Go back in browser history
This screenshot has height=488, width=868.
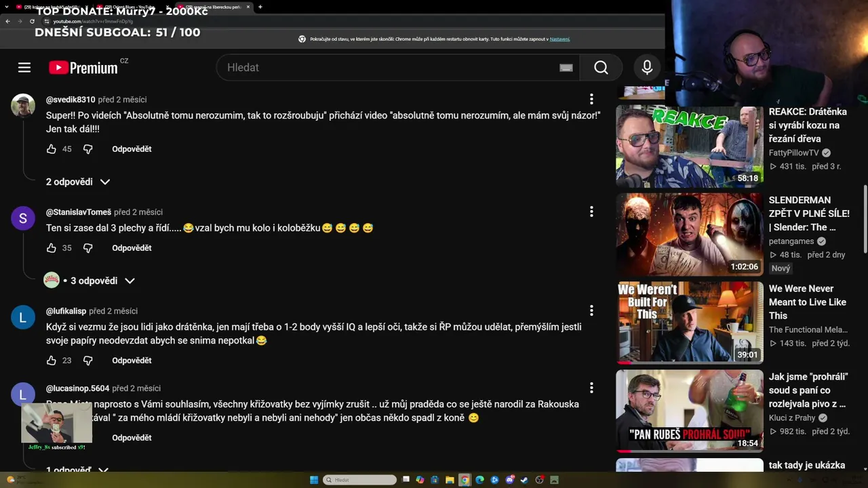(x=7, y=21)
